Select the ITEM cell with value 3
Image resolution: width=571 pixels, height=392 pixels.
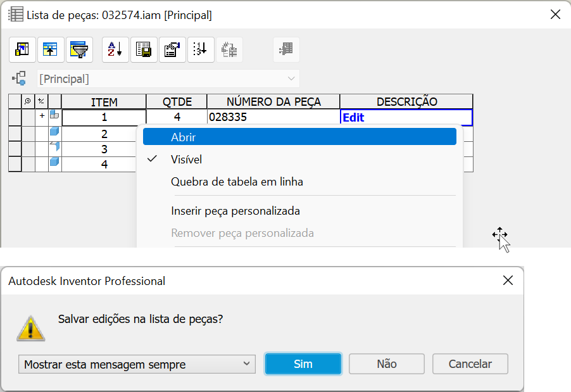(99, 149)
